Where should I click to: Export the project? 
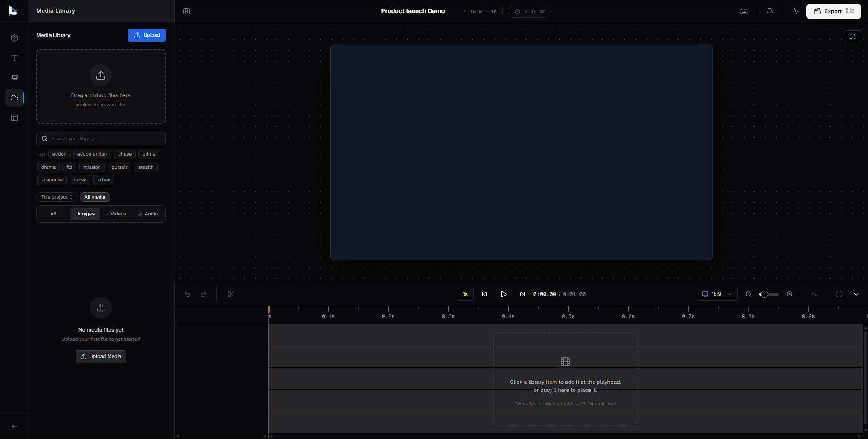point(834,11)
